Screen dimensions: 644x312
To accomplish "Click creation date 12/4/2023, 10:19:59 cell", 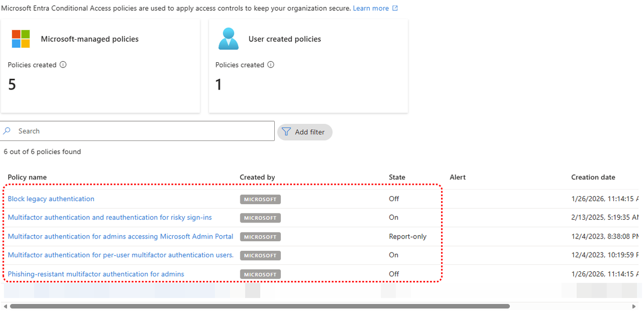I will tap(605, 255).
